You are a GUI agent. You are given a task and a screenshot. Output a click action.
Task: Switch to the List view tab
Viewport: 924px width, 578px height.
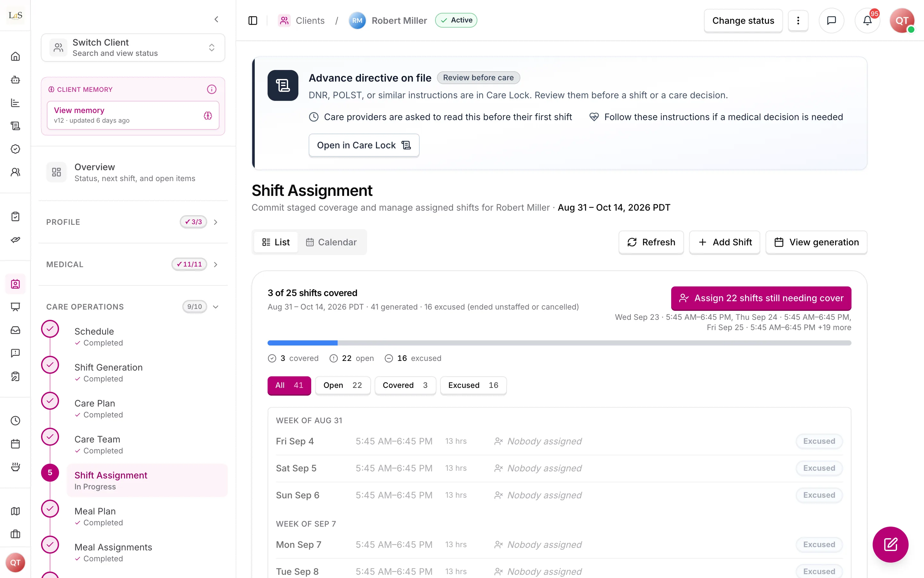tap(276, 242)
